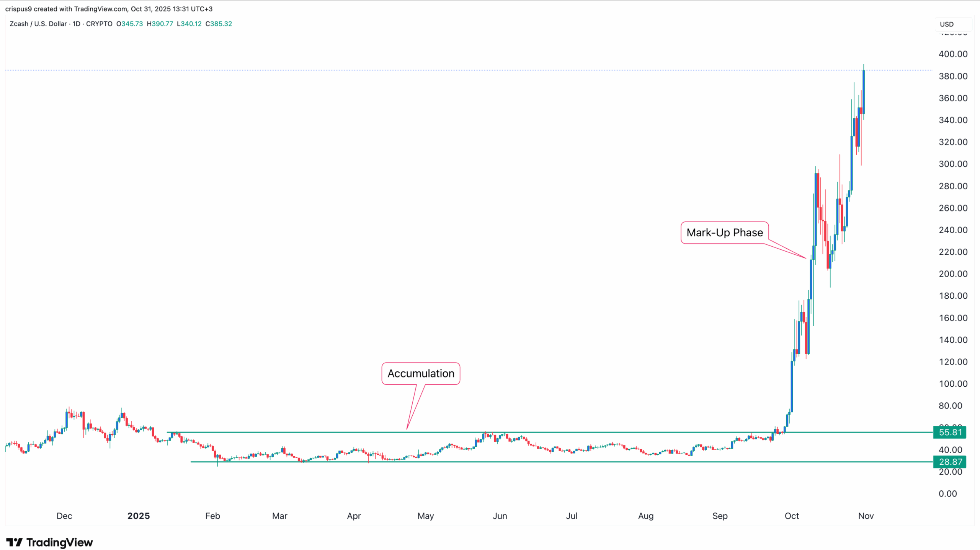This screenshot has width=980, height=550.
Task: Click the Mar label on time axis
Action: (x=279, y=516)
